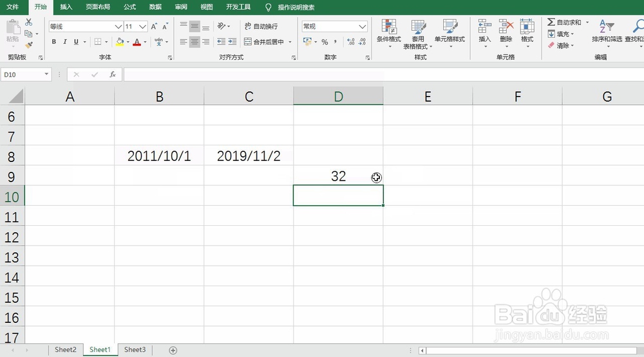Align text left
This screenshot has height=357, width=644.
[184, 42]
